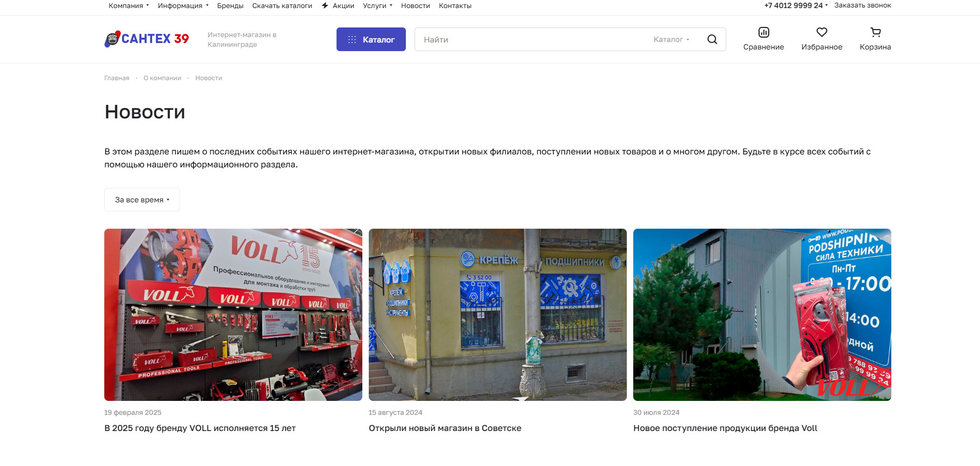Viewport: 980px width, 466px height.
Task: Click the date 15 августа 2024
Action: 396,413
